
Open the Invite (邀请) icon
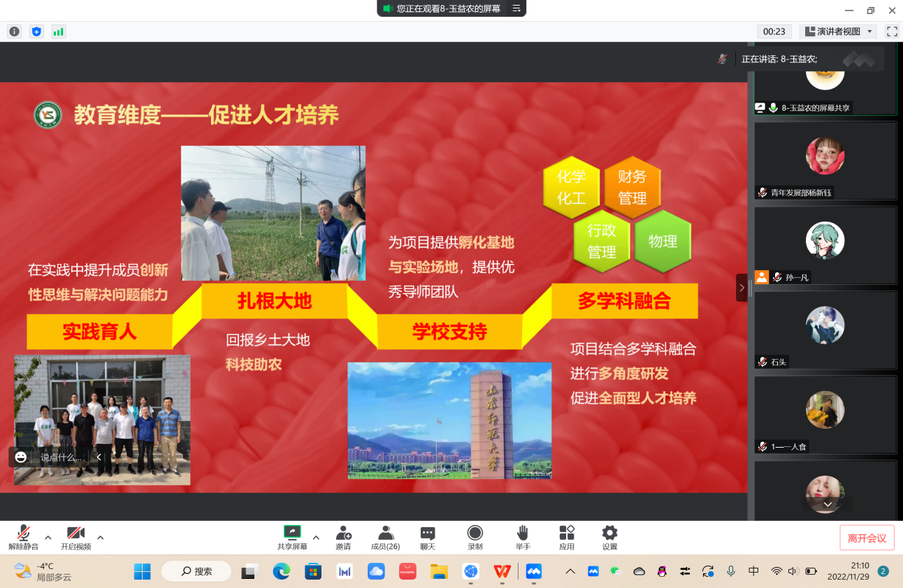tap(343, 538)
